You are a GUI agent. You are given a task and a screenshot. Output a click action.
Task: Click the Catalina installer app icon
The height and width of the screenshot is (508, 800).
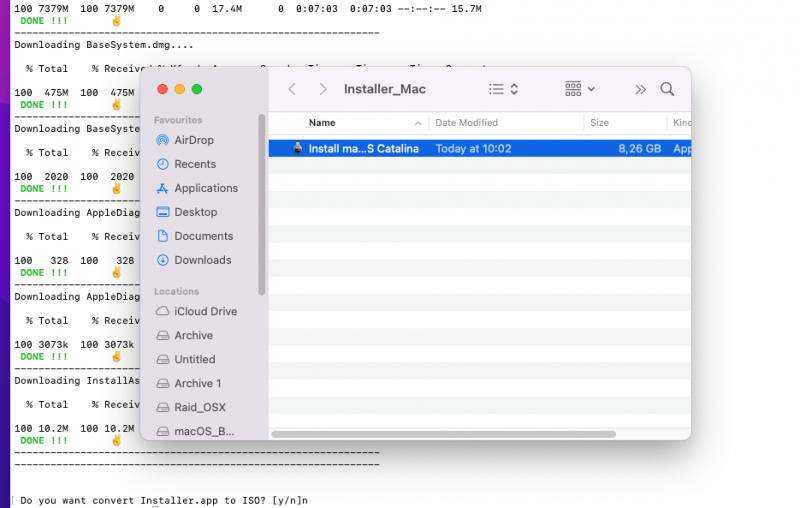[x=297, y=148]
